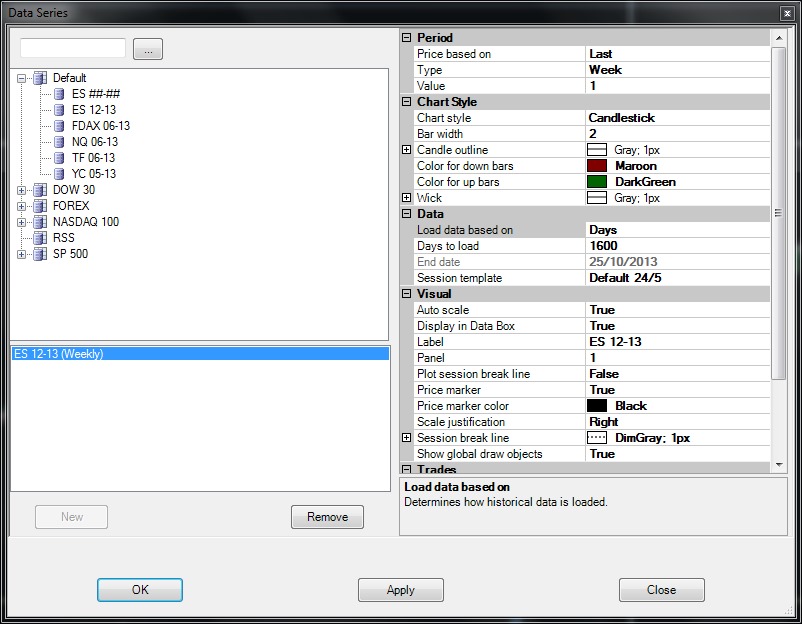Click the Maroon down bars color swatch
The height and width of the screenshot is (624, 802).
pyautogui.click(x=597, y=166)
